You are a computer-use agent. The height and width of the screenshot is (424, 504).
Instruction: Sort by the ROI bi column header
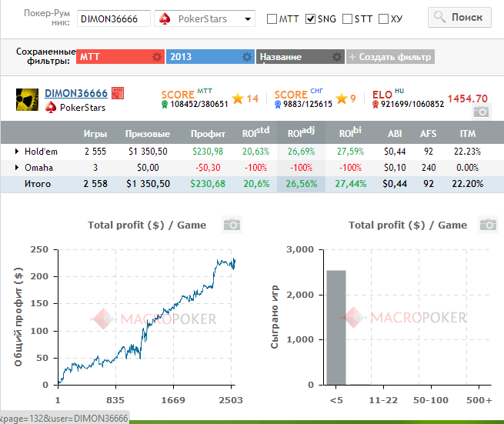pyautogui.click(x=350, y=132)
